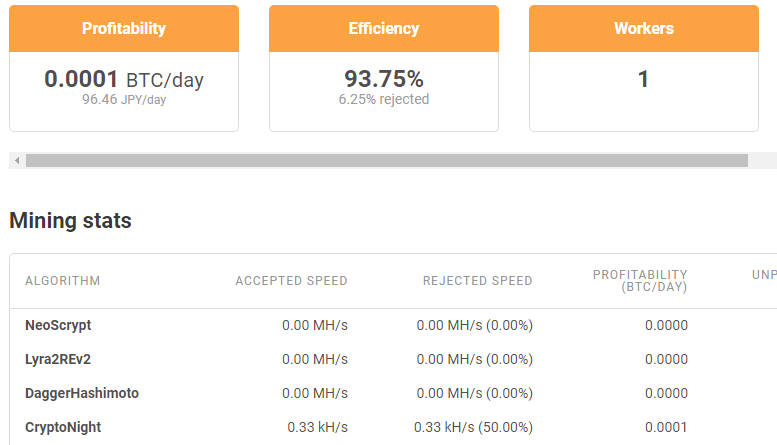Click the Mining stats heading
This screenshot has height=445, width=777.
[x=70, y=221]
